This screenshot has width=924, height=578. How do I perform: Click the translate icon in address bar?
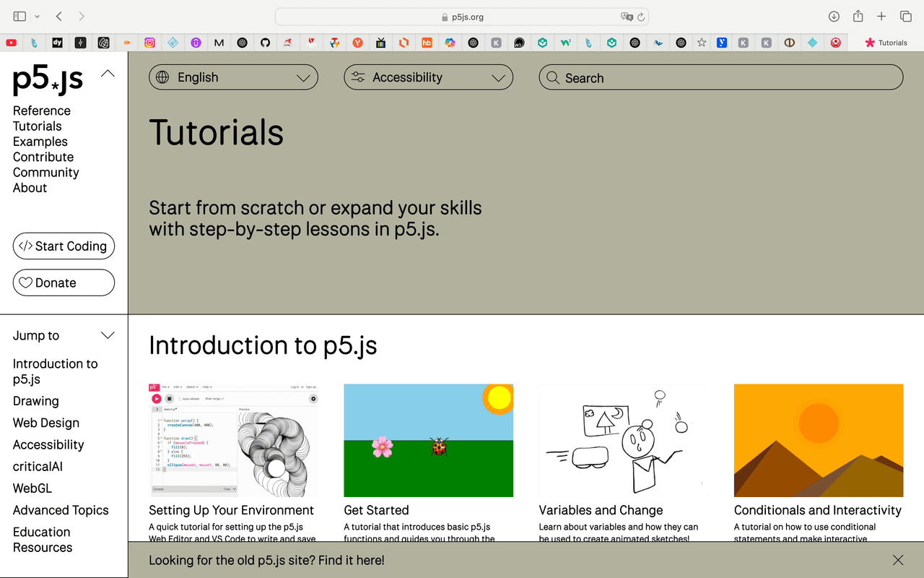pos(627,17)
